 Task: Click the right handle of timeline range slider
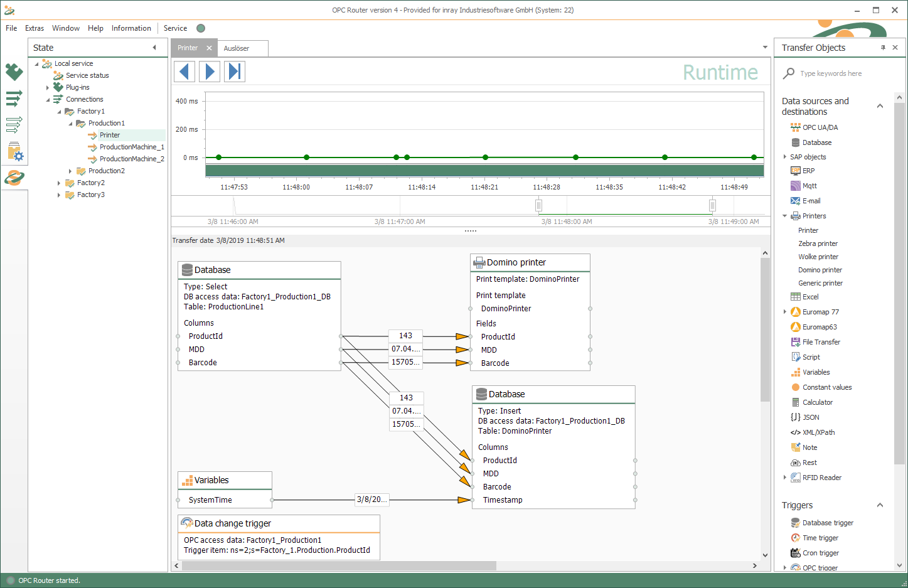(712, 205)
